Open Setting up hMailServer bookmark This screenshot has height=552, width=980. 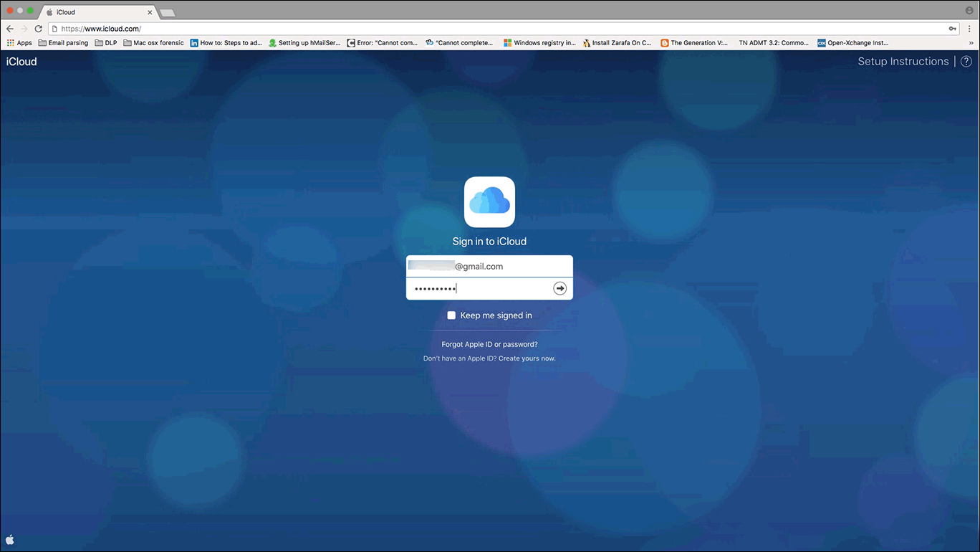click(x=304, y=43)
